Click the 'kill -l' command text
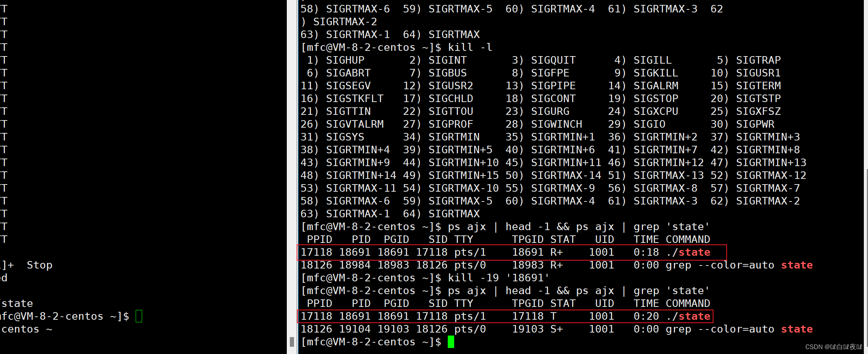 (x=470, y=47)
